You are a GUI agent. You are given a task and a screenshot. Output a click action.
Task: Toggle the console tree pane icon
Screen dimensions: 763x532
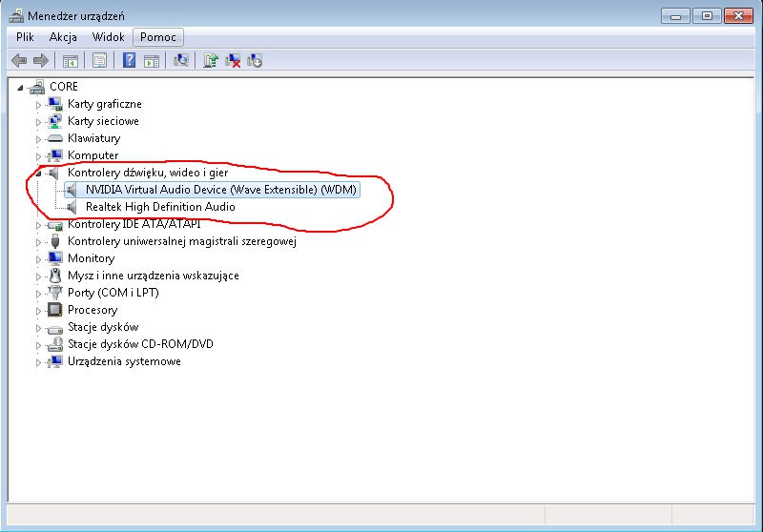tap(70, 61)
